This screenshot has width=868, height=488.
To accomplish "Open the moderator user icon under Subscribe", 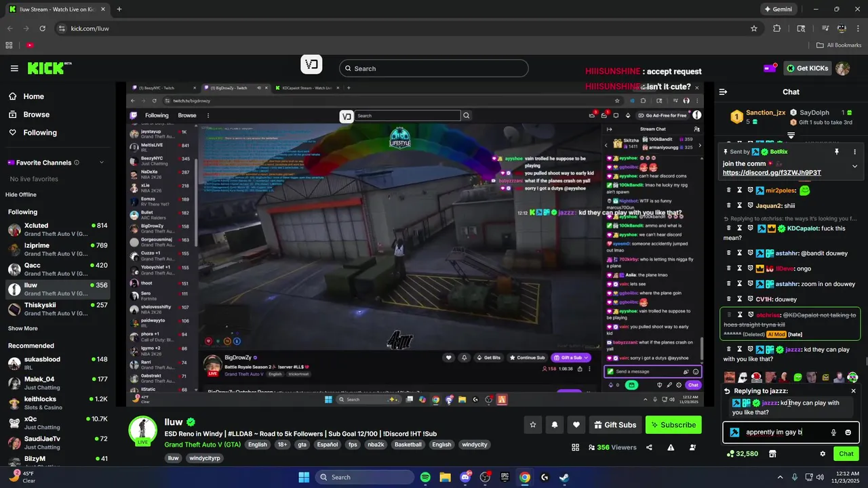I will point(692,447).
